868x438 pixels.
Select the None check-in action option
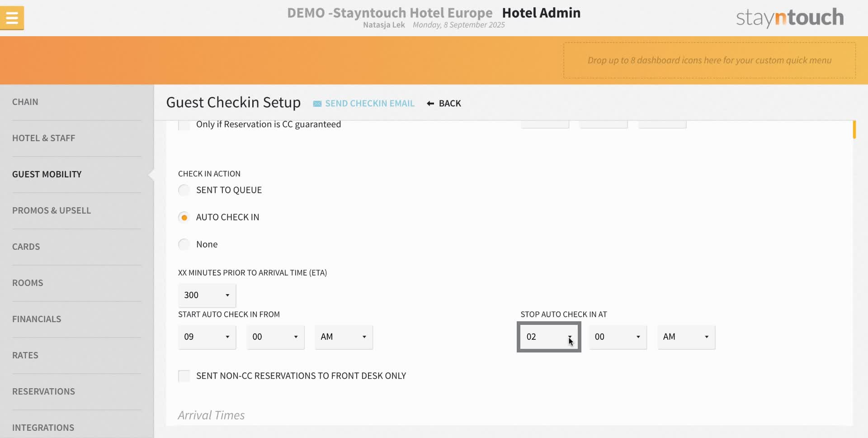tap(184, 244)
